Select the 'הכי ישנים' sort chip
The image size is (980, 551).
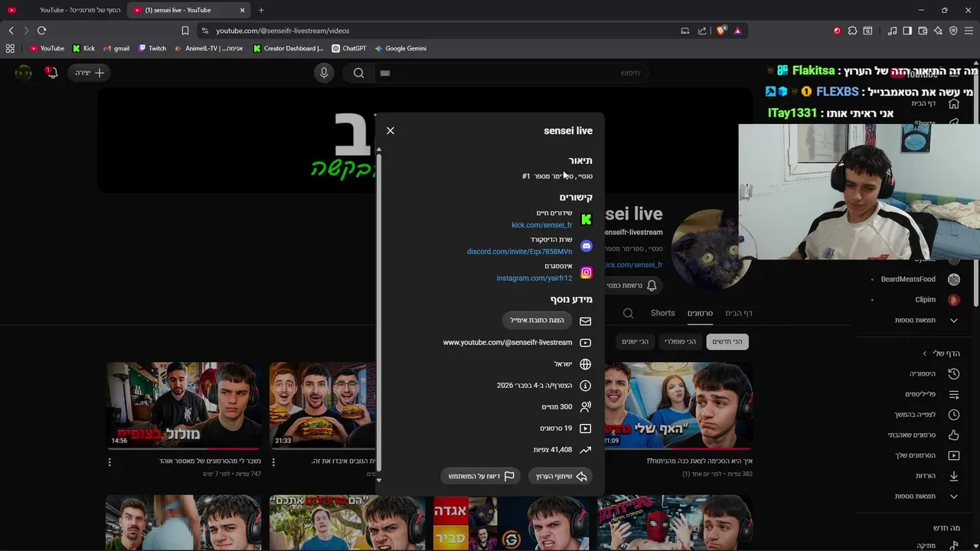[635, 341]
